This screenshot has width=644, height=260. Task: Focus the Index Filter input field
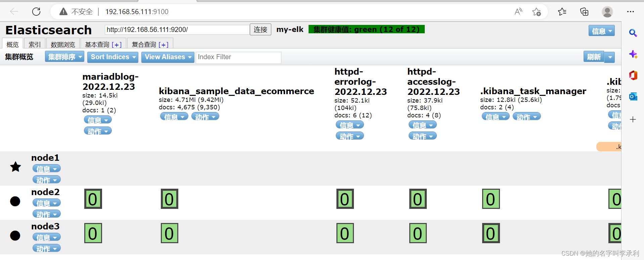click(238, 57)
